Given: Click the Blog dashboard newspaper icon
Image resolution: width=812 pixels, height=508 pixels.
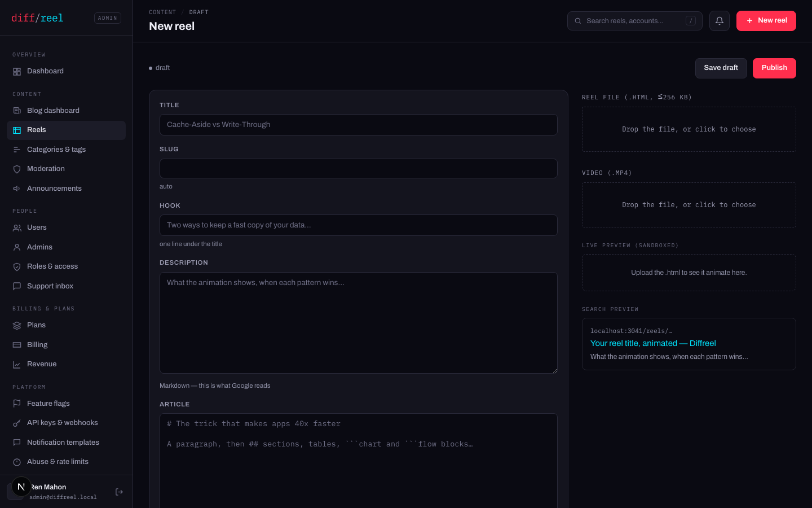Looking at the screenshot, I should 17,111.
